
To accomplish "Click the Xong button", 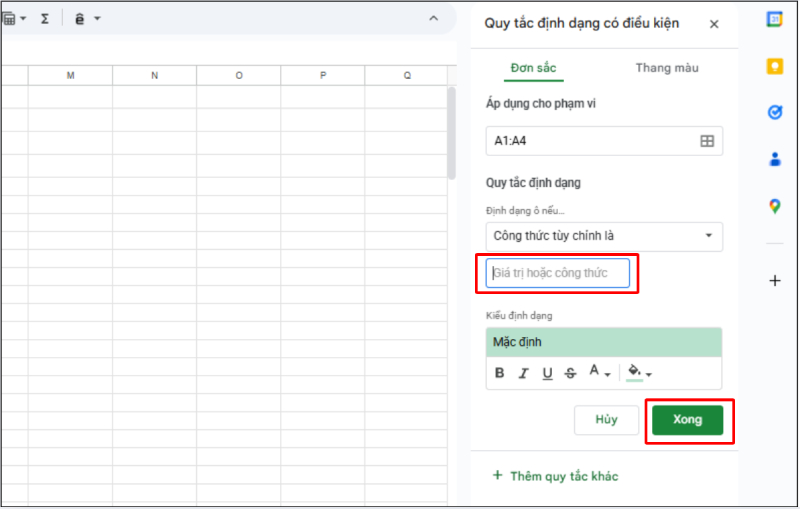I will [687, 420].
